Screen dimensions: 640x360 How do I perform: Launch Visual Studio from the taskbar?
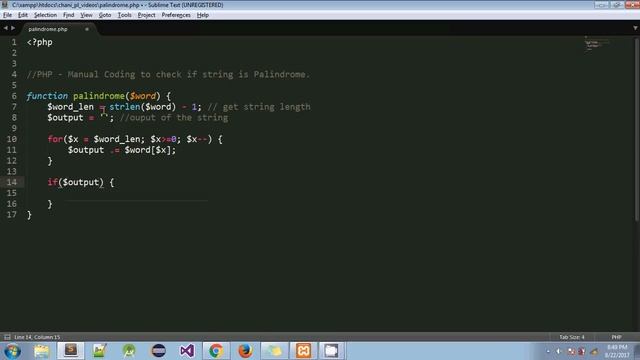point(187,351)
